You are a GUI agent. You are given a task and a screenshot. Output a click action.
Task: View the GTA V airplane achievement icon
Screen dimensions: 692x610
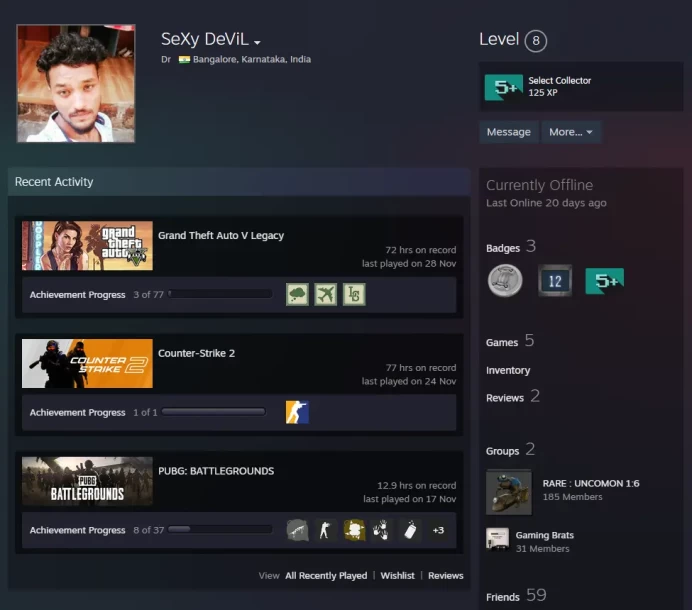[326, 294]
